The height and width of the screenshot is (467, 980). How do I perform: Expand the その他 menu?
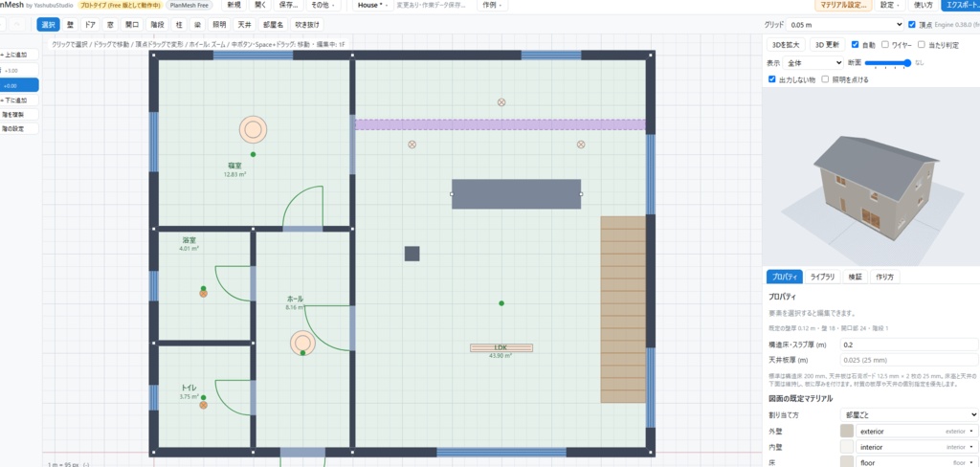323,5
